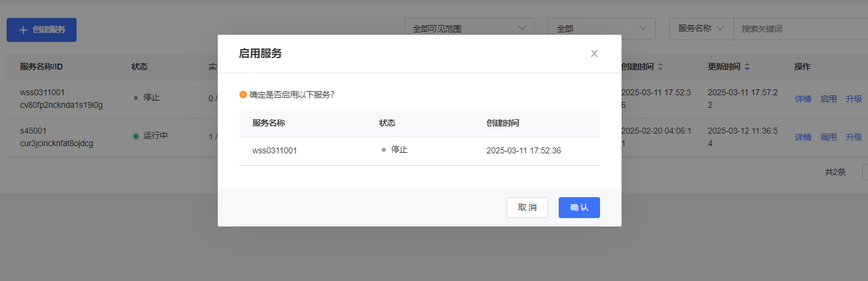Click service ID cur3jcincknfat8ojdcg
The height and width of the screenshot is (281, 868).
pos(57,144)
